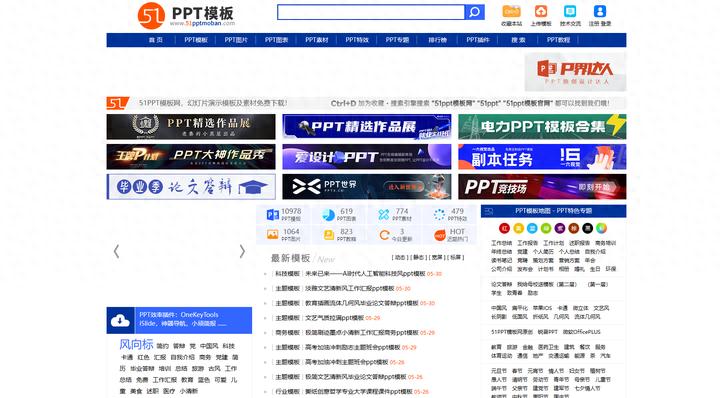Click the 今日更新 refresh icon
This screenshot has width=720, height=398.
click(384, 235)
